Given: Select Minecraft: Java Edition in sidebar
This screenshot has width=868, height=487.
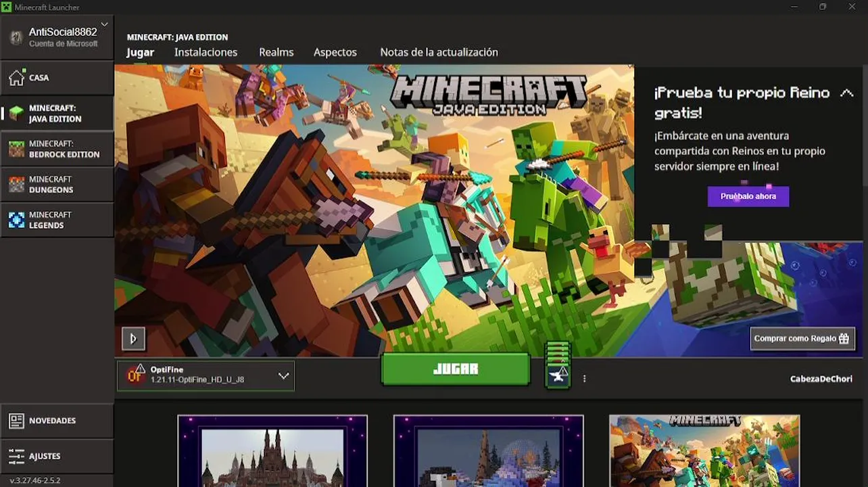Looking at the screenshot, I should point(57,113).
